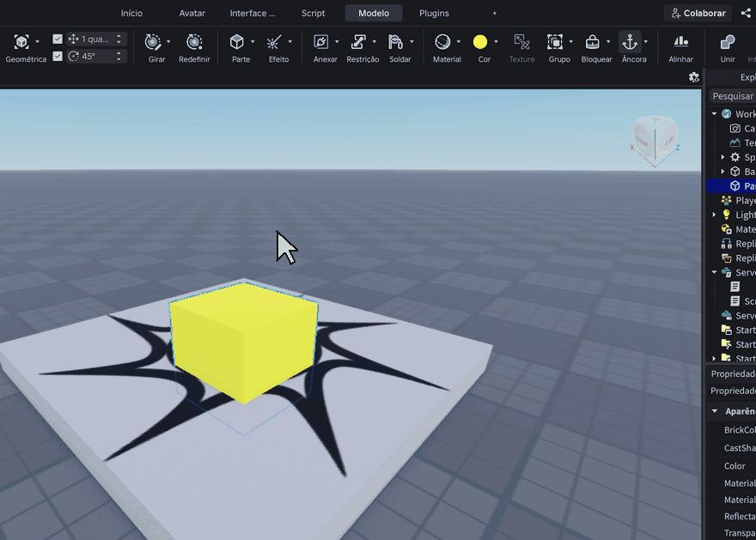Open the Geométrica dropdown arrow
This screenshot has height=540, width=756.
[37, 42]
